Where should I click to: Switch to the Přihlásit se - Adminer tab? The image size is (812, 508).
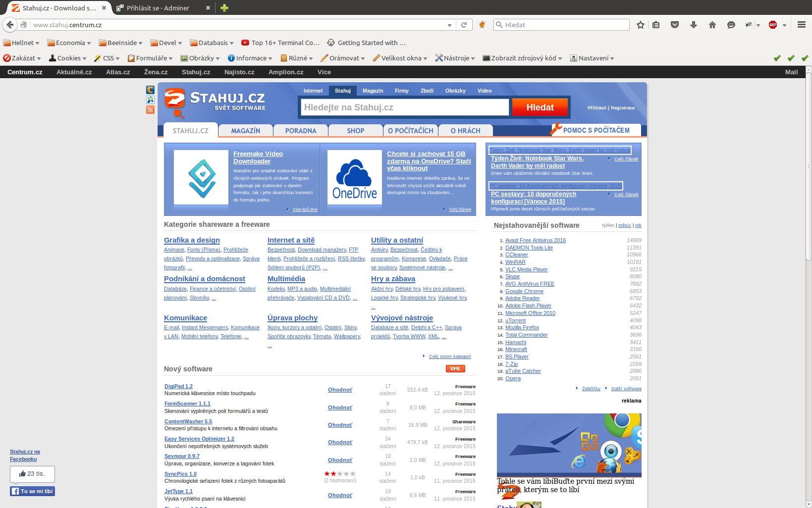(163, 8)
